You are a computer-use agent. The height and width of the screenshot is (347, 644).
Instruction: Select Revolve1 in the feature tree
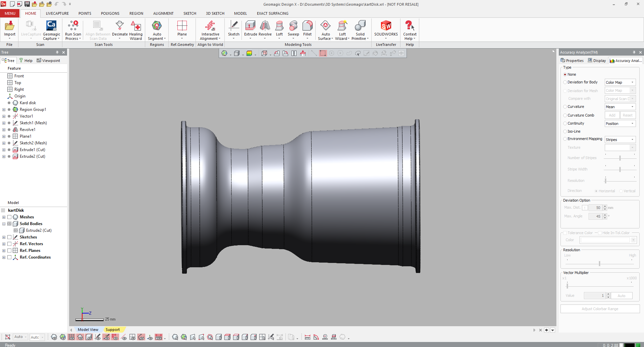[27, 130]
